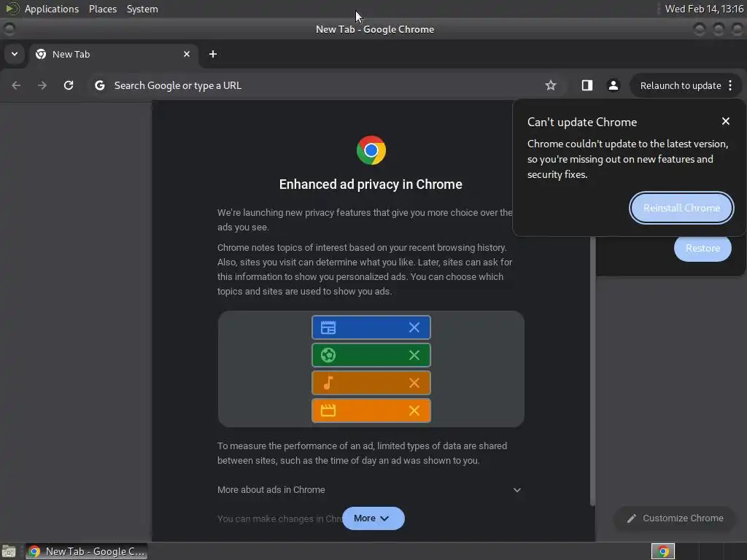The width and height of the screenshot is (747, 560).
Task: Go back using the back arrow
Action: (16, 85)
